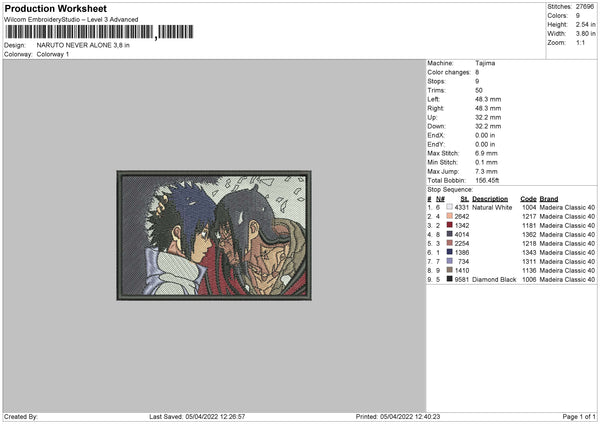Viewport: 600px width, 424px height.
Task: Click the Description column header
Action: coord(490,199)
